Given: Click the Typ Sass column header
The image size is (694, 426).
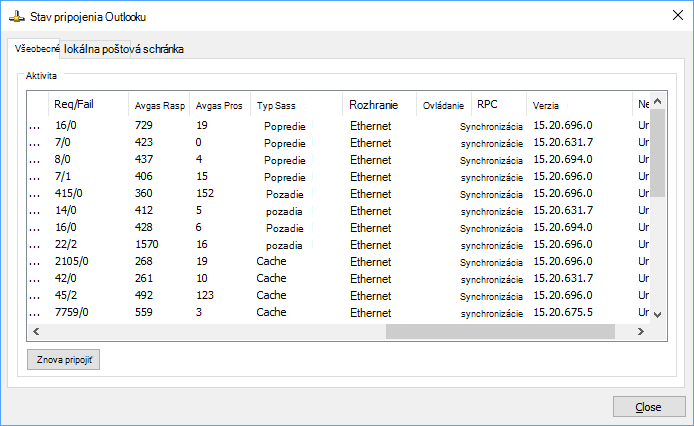Looking at the screenshot, I should click(x=297, y=105).
